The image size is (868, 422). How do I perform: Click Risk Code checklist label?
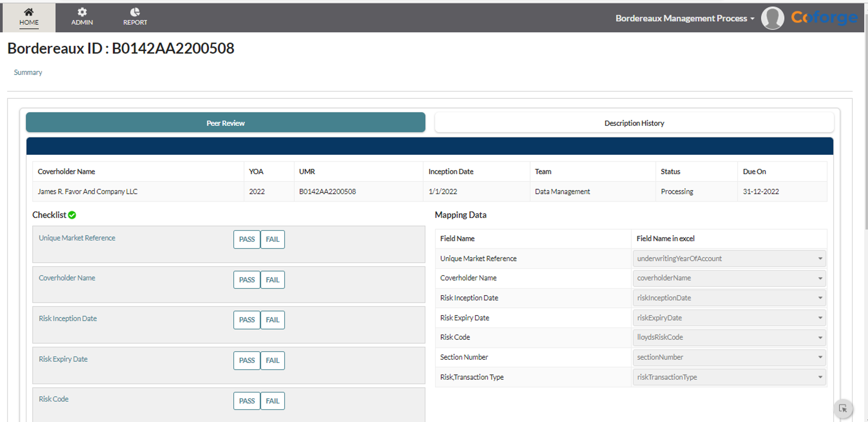(x=54, y=399)
